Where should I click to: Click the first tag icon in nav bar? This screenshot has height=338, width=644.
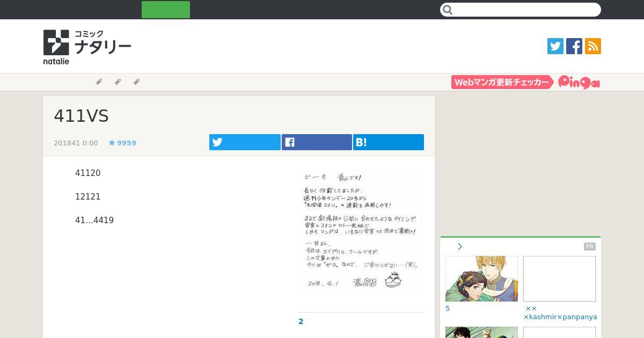click(99, 82)
